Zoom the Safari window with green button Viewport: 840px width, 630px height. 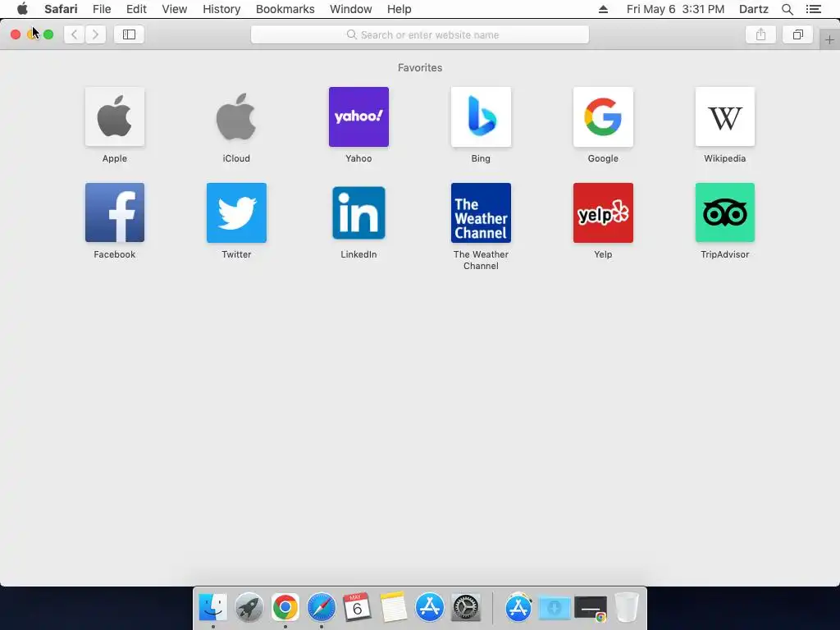(48, 34)
